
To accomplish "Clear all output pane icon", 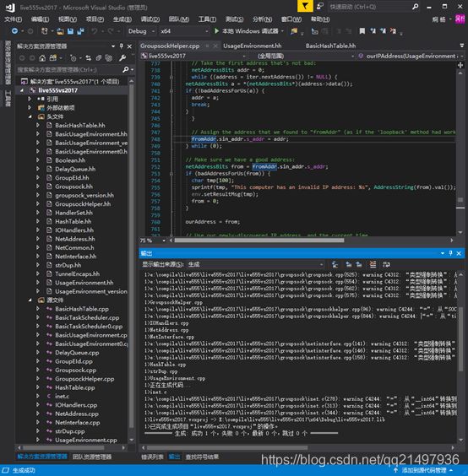I will point(373,264).
